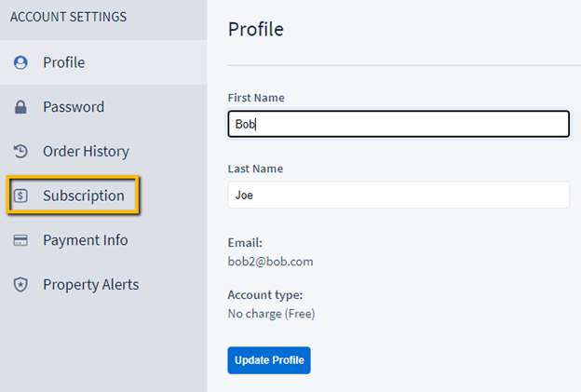Focus the First Name field containing Bob

[x=398, y=124]
